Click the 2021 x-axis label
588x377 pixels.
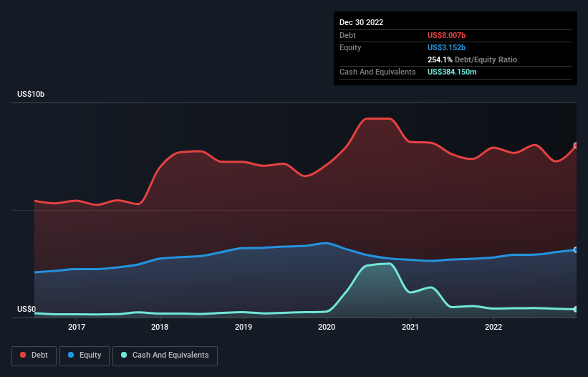[x=410, y=327]
